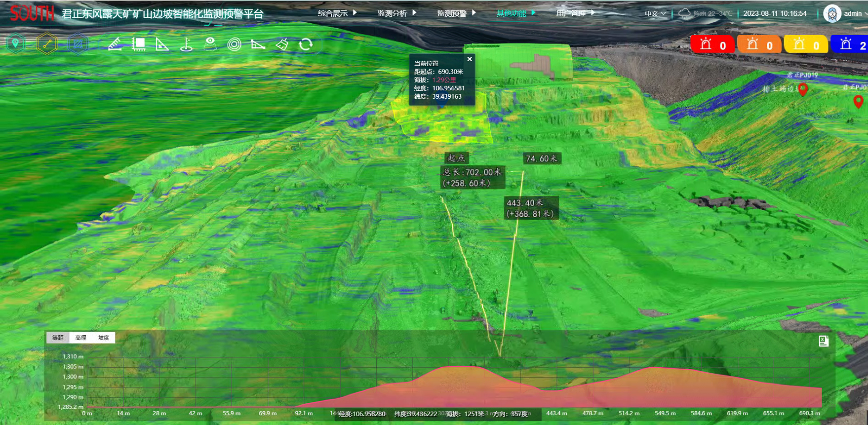Open the 中文 language dropdown

655,13
